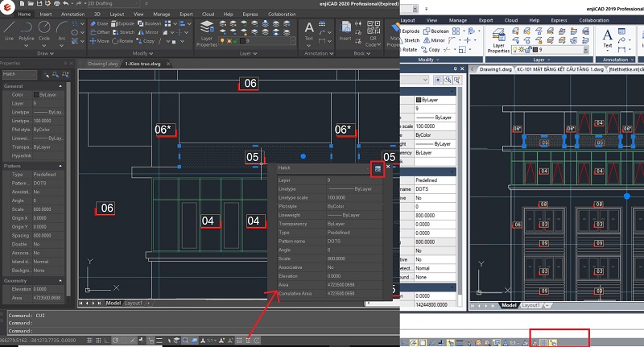644x347 pixels.
Task: Open the Annotation ribbon tab
Action: pos(72,14)
